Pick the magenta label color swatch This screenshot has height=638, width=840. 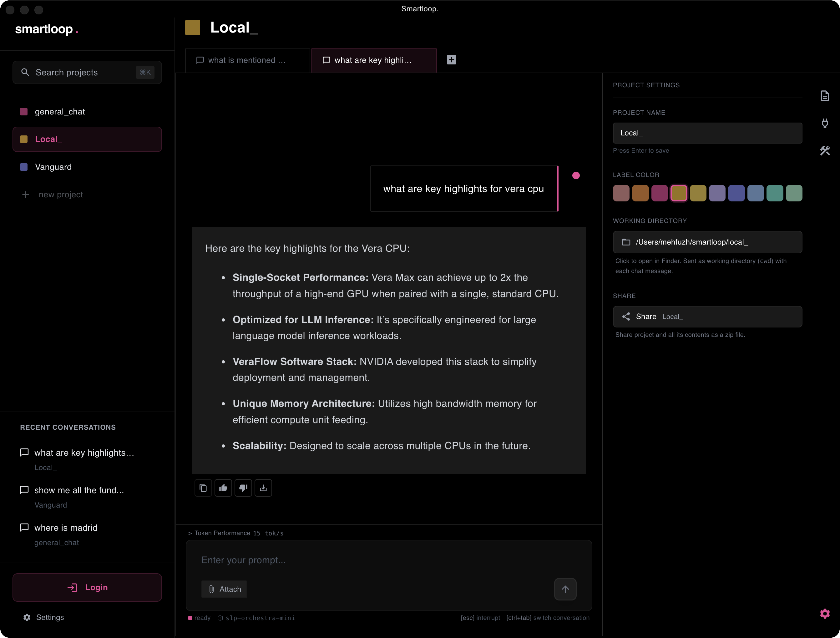click(x=660, y=193)
